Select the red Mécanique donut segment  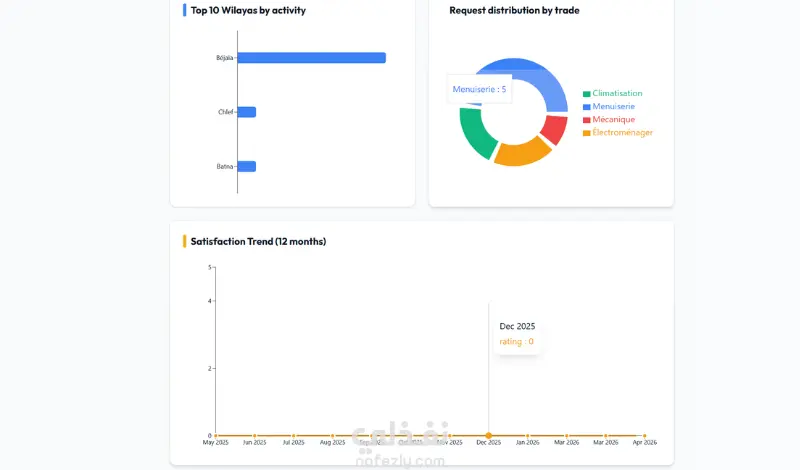[555, 128]
